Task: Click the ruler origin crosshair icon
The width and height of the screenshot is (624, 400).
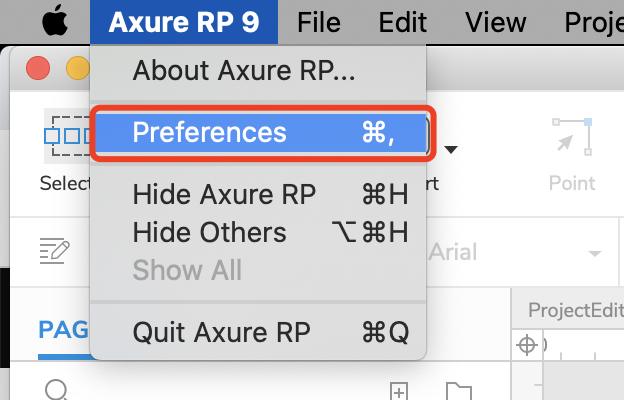Action: click(x=527, y=345)
